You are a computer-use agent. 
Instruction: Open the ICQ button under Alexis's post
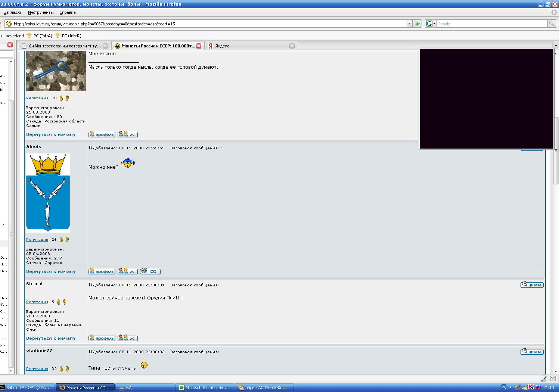click(x=150, y=271)
